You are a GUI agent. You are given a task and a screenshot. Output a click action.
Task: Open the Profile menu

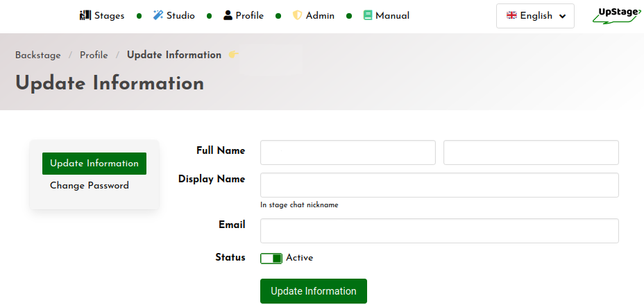pos(244,16)
